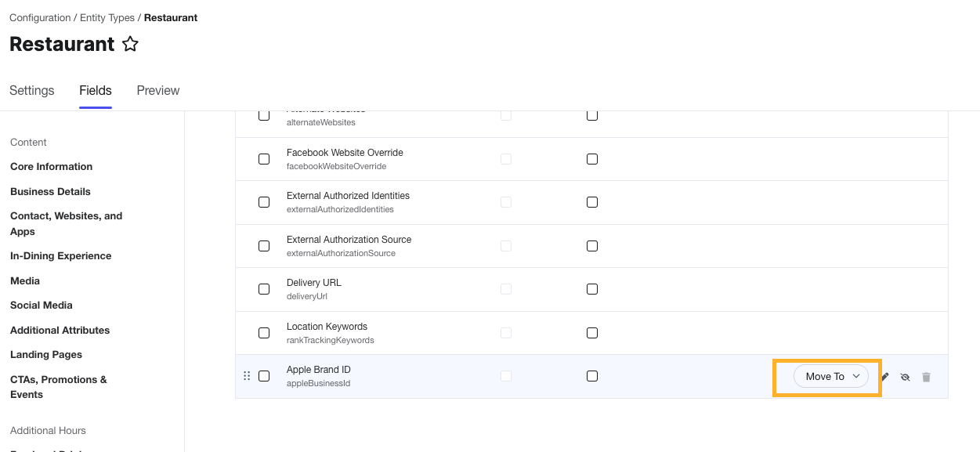Click the favorite star next to Restaurant
This screenshot has height=452, width=980.
(131, 45)
